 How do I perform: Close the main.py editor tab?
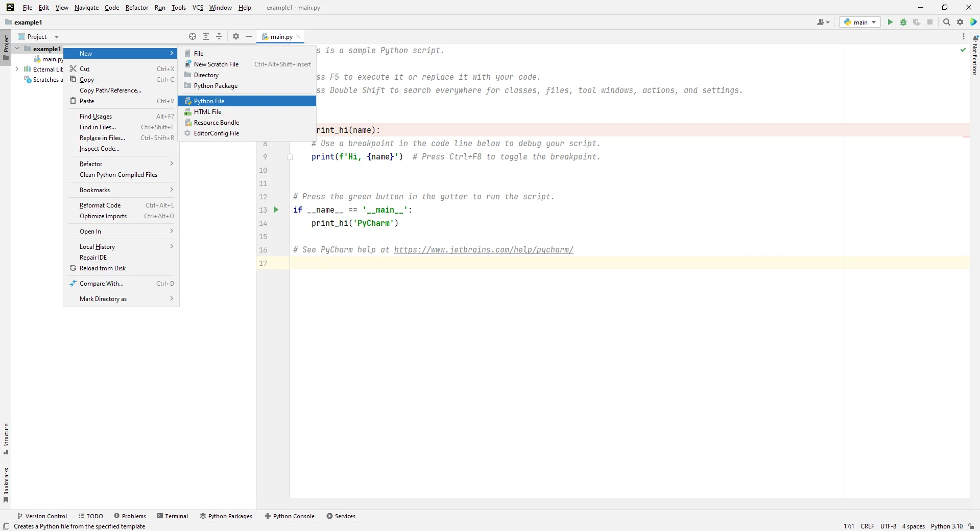pyautogui.click(x=298, y=36)
